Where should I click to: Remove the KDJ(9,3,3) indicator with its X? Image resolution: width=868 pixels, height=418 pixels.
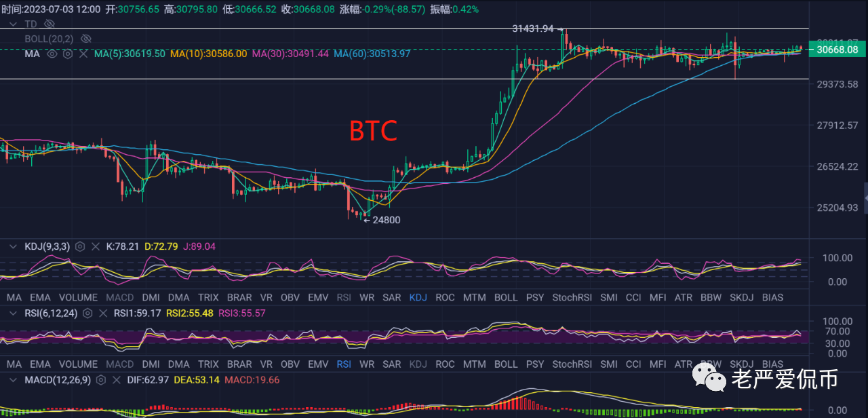tap(95, 246)
